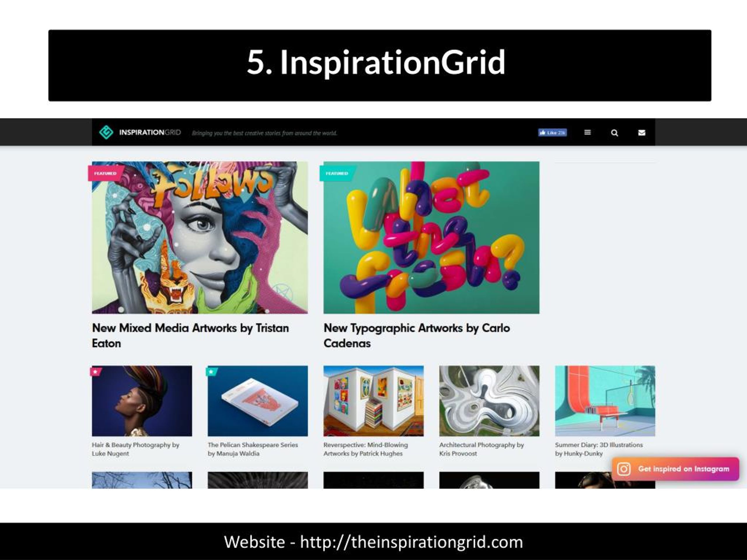Click the Instagram camera icon in the banner

(x=624, y=469)
